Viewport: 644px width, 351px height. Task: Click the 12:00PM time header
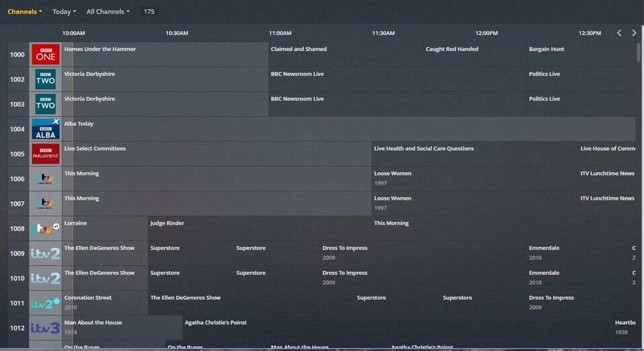[x=486, y=33]
